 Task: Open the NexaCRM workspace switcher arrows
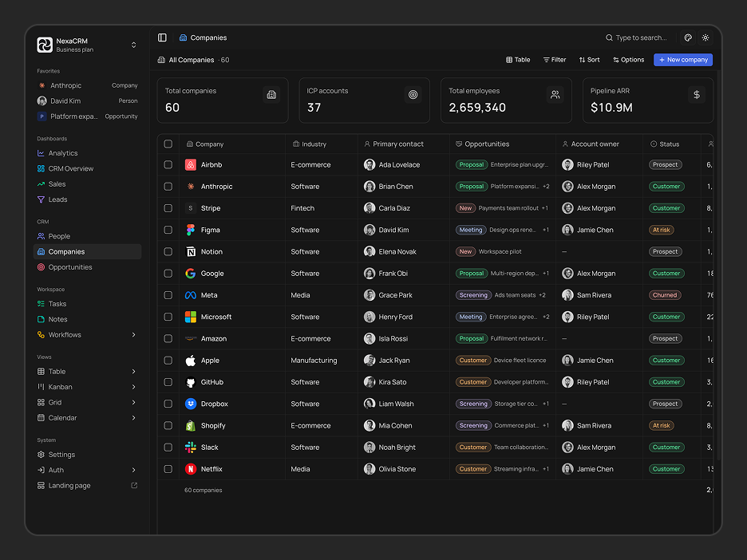134,45
